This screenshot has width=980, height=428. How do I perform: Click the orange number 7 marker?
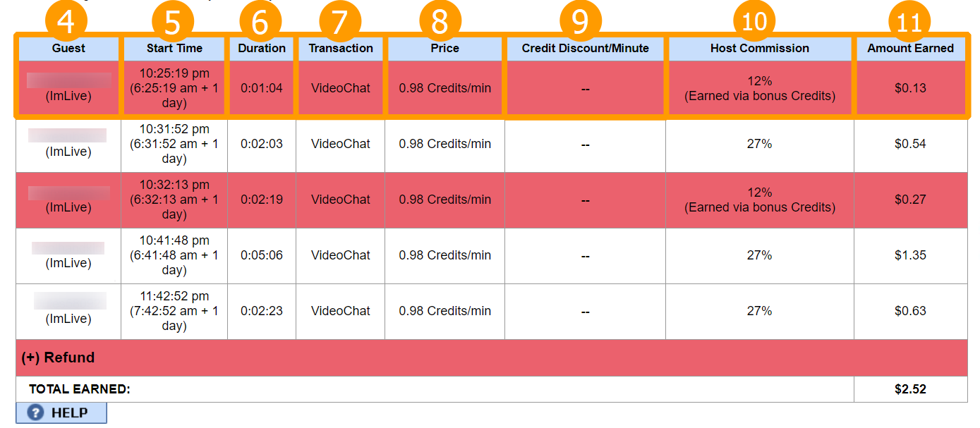(x=340, y=22)
